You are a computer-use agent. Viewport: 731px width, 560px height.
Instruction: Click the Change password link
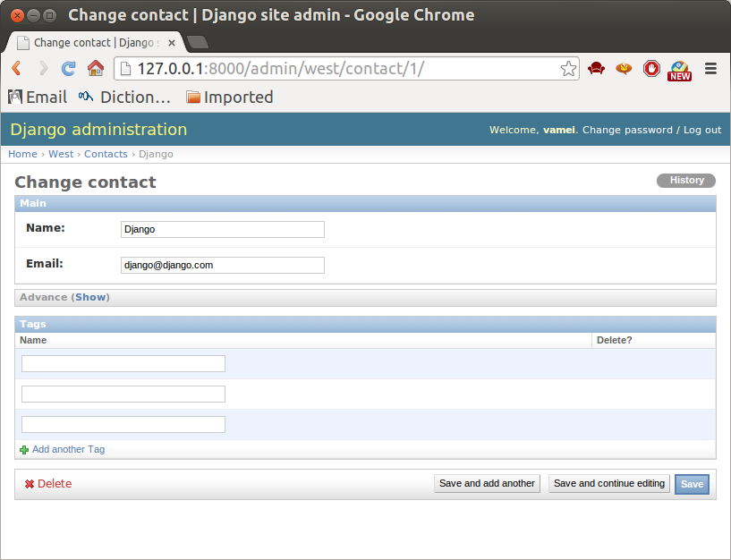point(627,130)
